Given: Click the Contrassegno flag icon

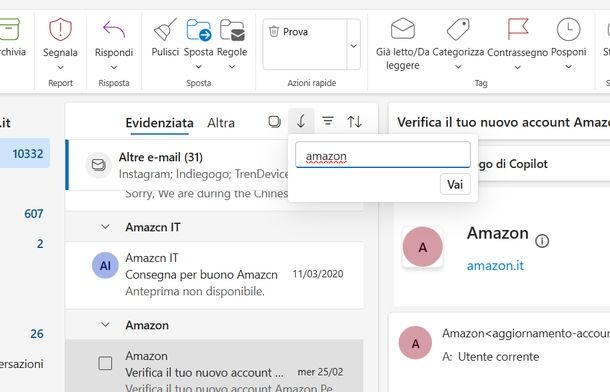Looking at the screenshot, I should tap(517, 29).
